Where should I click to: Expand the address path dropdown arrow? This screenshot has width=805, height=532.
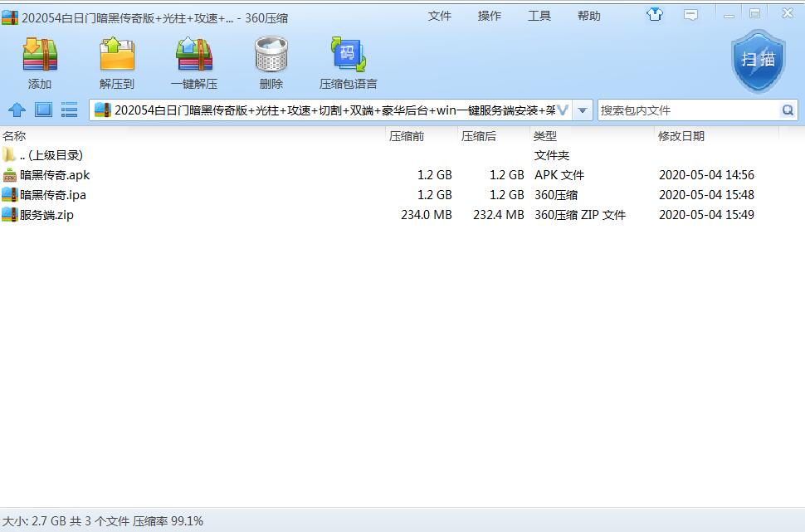coord(583,110)
